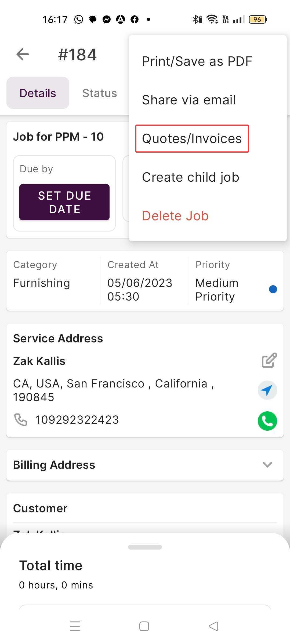Tap the Android home button

click(144, 626)
